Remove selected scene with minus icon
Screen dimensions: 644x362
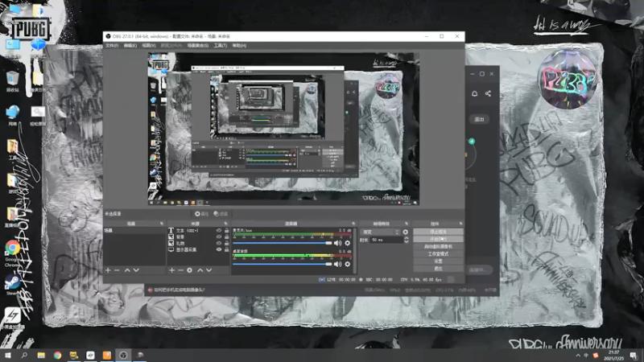(117, 270)
